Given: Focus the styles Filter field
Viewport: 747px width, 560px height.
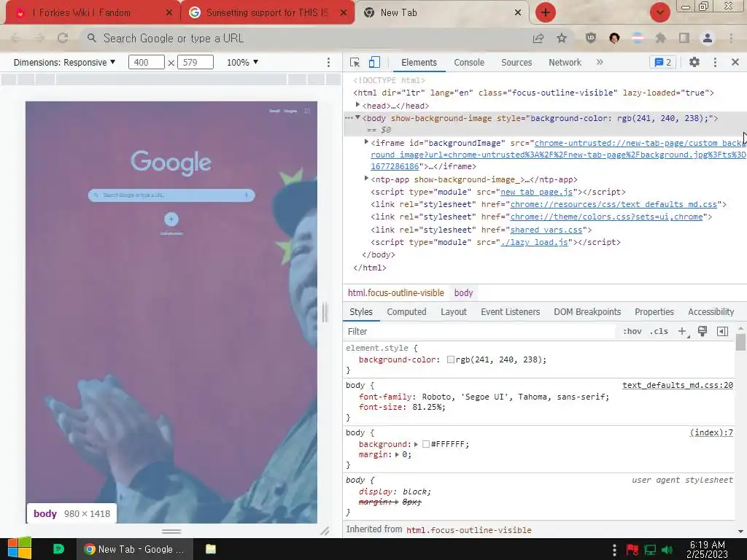Looking at the screenshot, I should [x=481, y=332].
